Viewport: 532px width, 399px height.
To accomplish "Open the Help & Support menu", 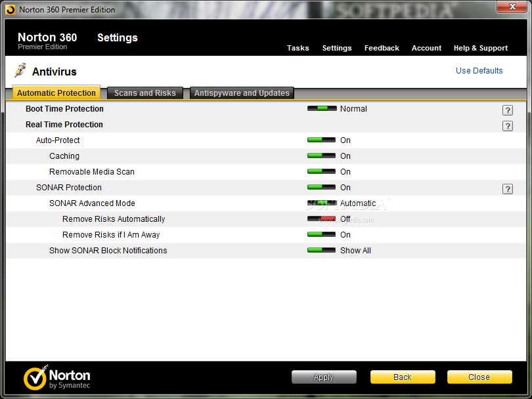I will (481, 48).
